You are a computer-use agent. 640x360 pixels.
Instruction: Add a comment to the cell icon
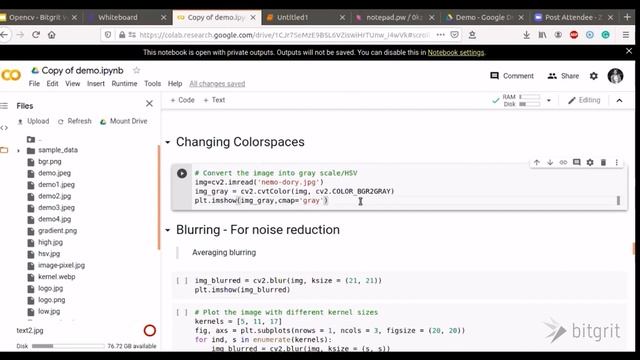(577, 162)
